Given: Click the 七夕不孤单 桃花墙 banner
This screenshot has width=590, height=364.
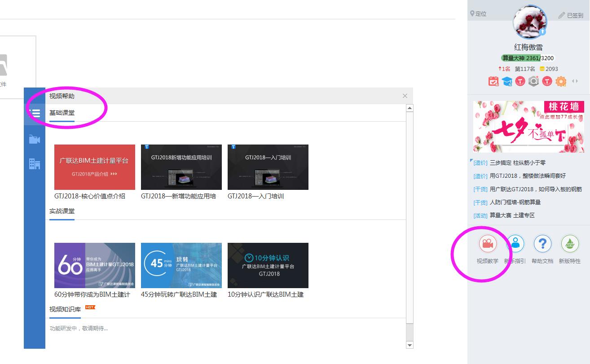Looking at the screenshot, I should tap(528, 127).
